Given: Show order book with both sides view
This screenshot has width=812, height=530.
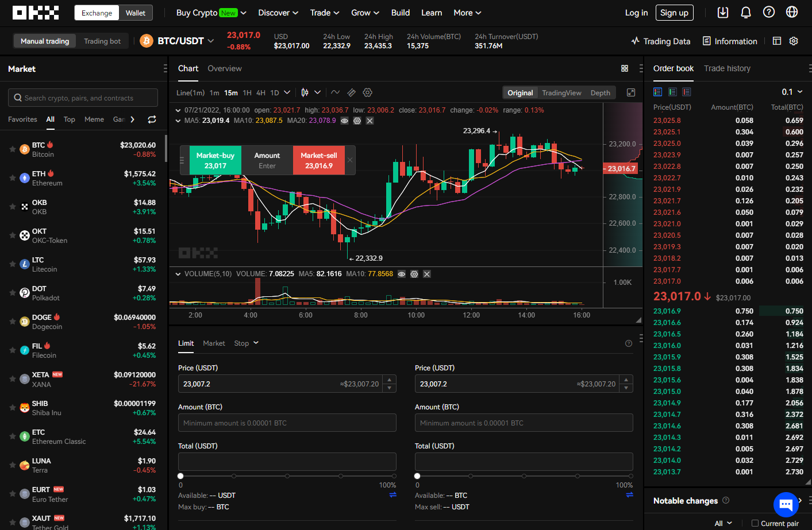Looking at the screenshot, I should click(x=658, y=92).
